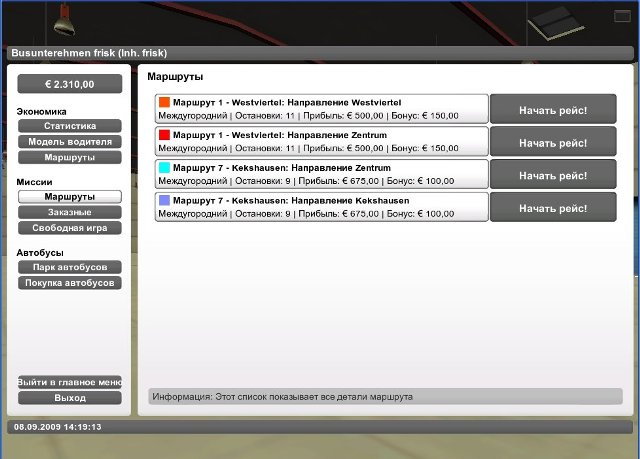Choose Свободная игра mode
Viewport: 640px width, 459px height.
tap(70, 228)
